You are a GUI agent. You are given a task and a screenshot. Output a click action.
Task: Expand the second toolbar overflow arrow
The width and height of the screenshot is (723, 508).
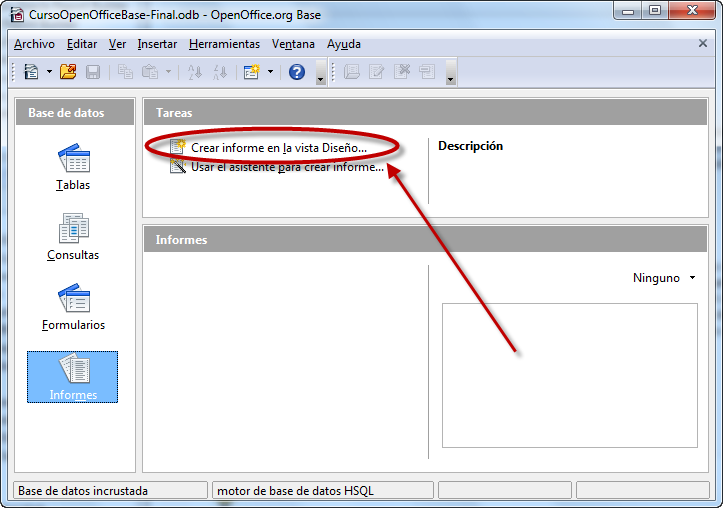coord(450,73)
